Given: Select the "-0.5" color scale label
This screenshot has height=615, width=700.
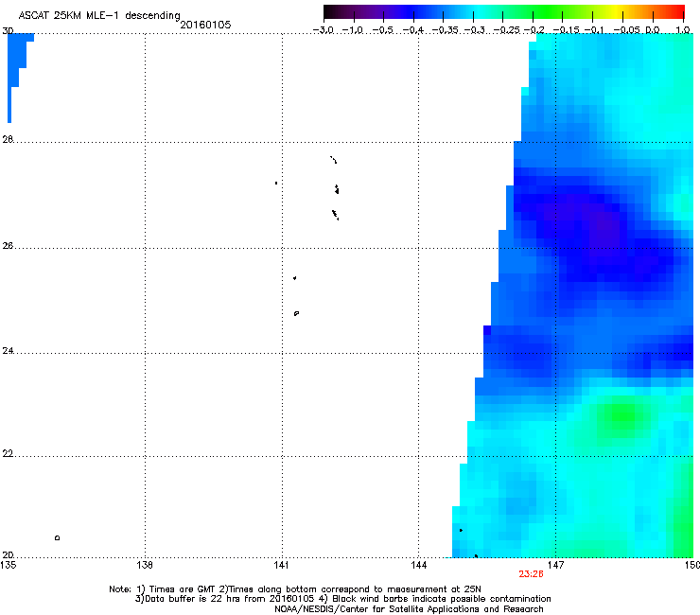Looking at the screenshot, I should tap(382, 30).
